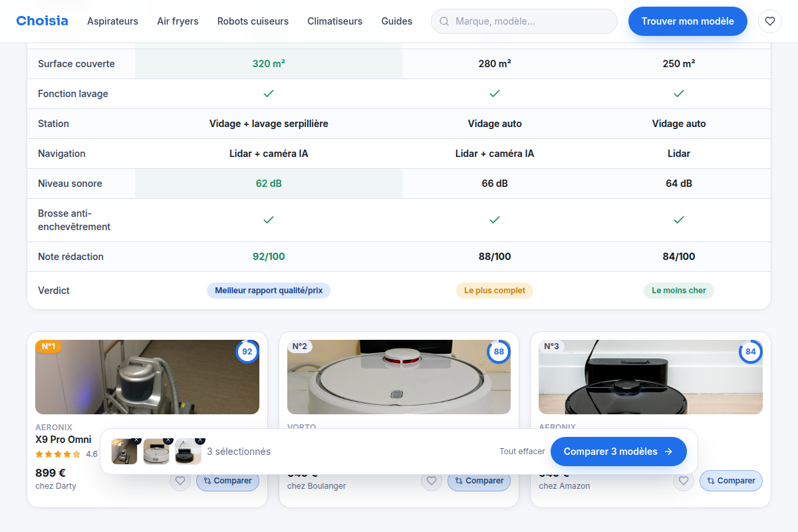Click the Trouver mon modèle button

pos(688,21)
